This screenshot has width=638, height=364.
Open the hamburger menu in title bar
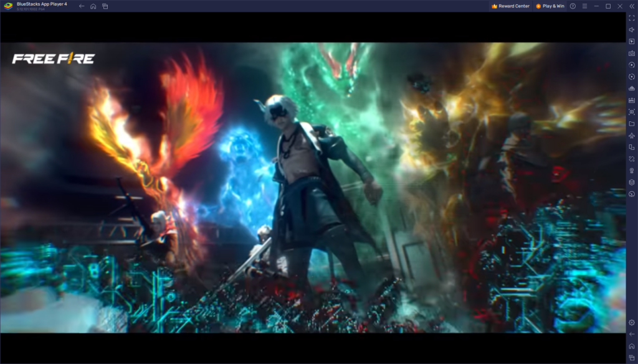pos(584,6)
